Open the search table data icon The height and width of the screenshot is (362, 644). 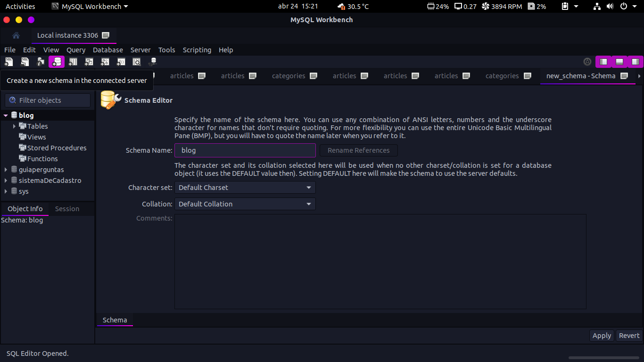(x=137, y=62)
